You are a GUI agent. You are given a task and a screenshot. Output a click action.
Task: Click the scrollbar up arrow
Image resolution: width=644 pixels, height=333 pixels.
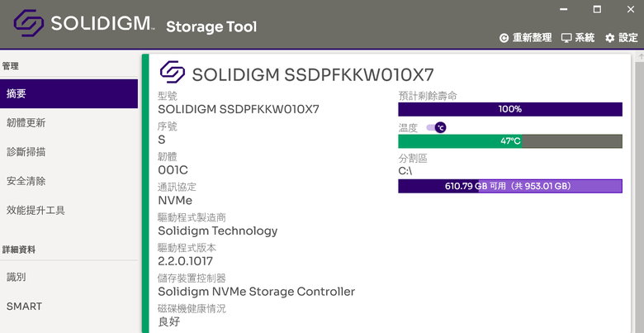[641, 57]
